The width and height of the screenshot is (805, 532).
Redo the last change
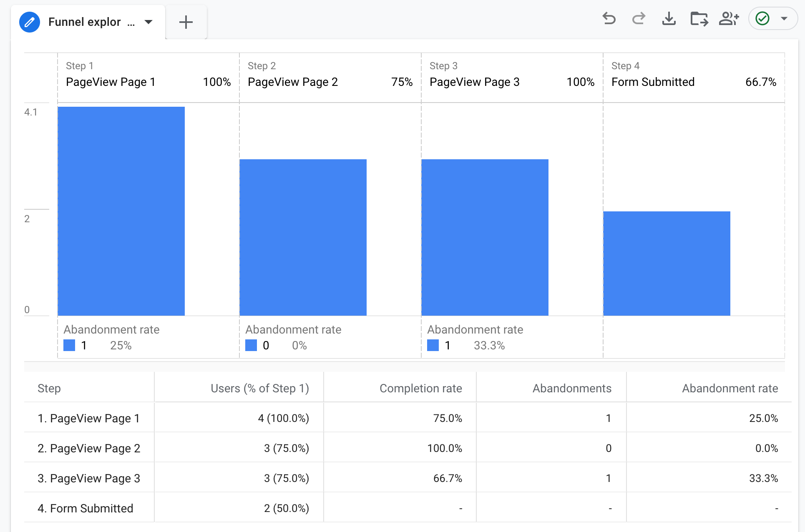click(x=639, y=19)
